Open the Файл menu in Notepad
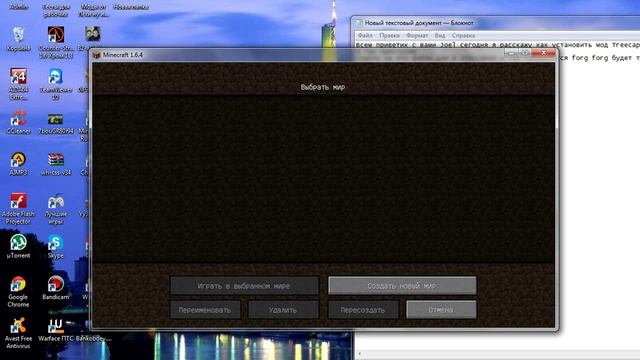Screen dimensions: 640x360 coord(365,36)
